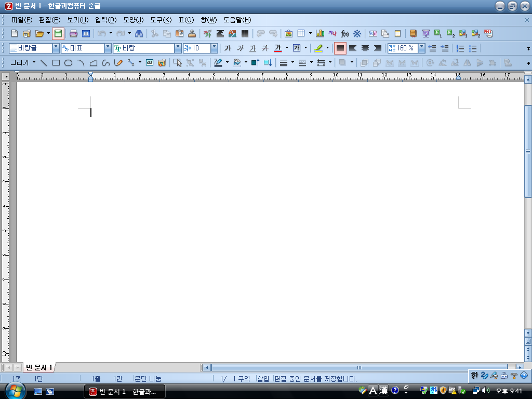
Task: Click the printer icon
Action: pyautogui.click(x=73, y=33)
